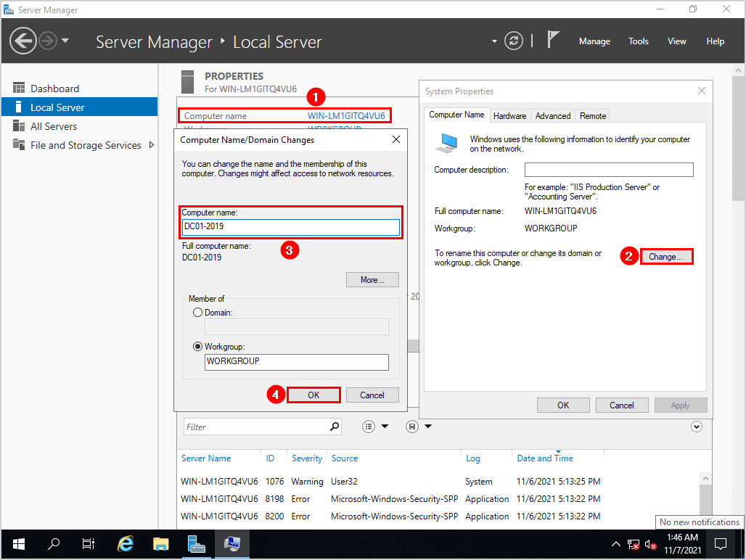This screenshot has width=746, height=560.
Task: Select Local Server in the sidebar
Action: (79, 107)
